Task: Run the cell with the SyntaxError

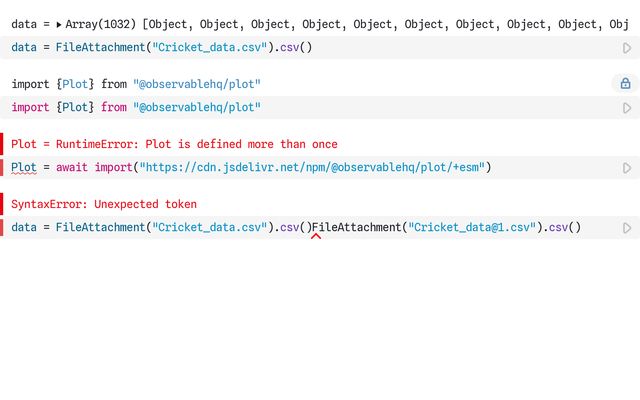Action: [x=627, y=228]
